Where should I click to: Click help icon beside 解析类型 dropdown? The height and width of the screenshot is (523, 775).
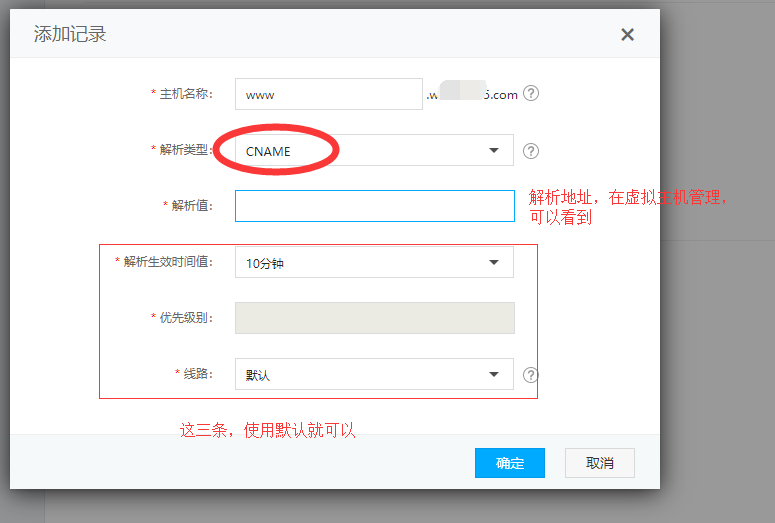tap(531, 151)
